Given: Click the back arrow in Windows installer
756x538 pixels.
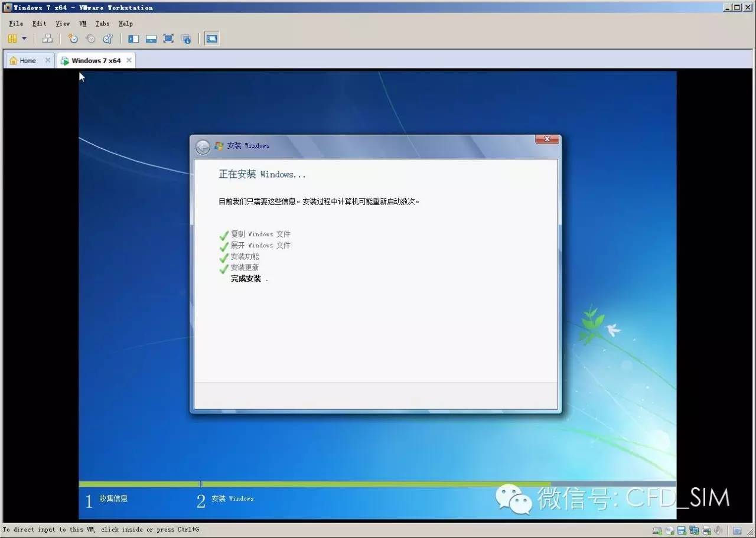Looking at the screenshot, I should tap(203, 146).
